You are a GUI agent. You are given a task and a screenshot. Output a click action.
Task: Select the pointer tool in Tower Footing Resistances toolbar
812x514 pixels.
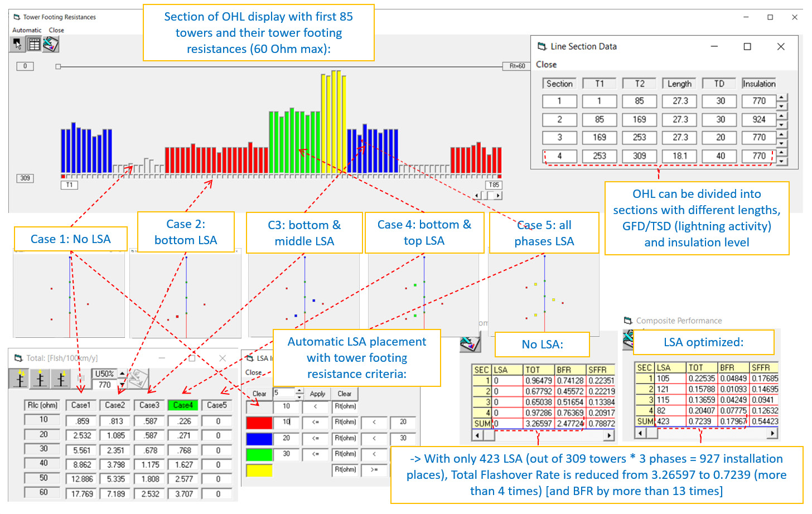17,44
